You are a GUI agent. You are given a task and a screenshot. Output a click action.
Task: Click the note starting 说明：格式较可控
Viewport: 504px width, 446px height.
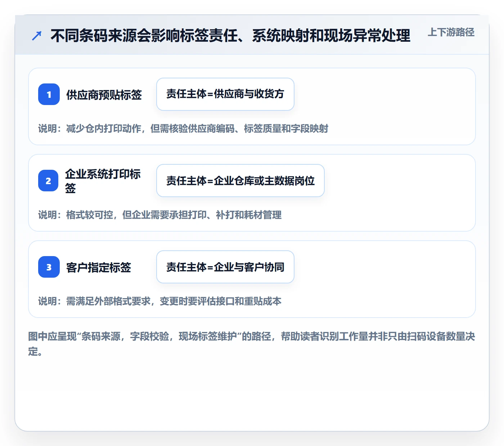coord(160,215)
